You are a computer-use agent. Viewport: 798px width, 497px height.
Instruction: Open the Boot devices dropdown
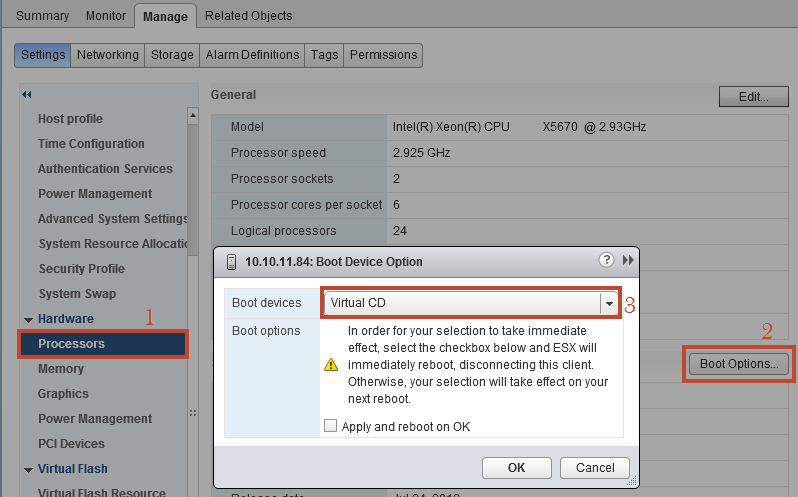pos(607,303)
